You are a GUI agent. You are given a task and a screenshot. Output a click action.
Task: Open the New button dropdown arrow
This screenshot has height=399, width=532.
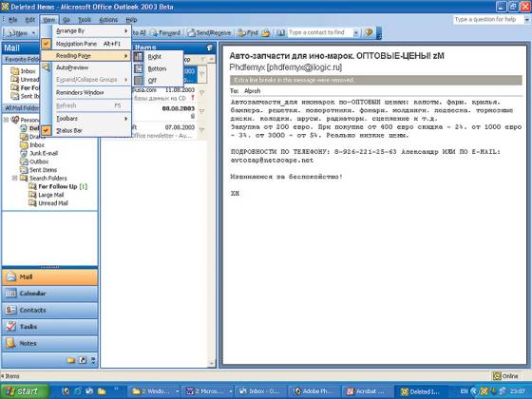pos(33,33)
